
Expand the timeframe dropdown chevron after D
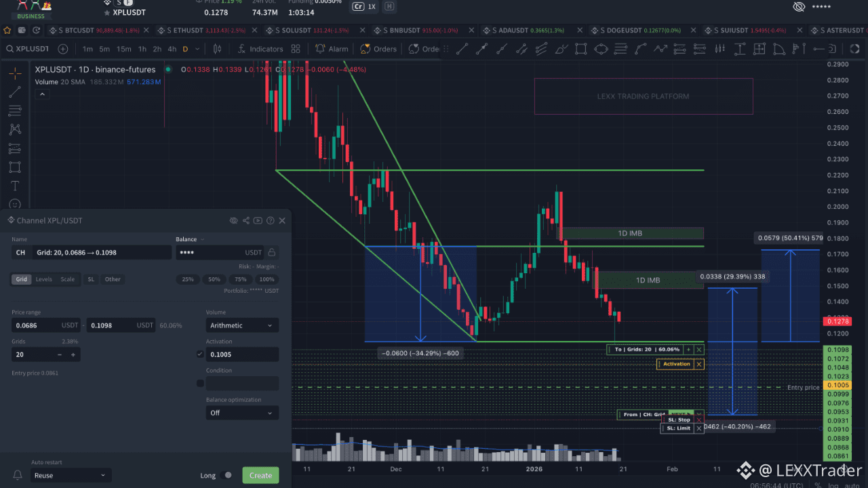point(197,49)
